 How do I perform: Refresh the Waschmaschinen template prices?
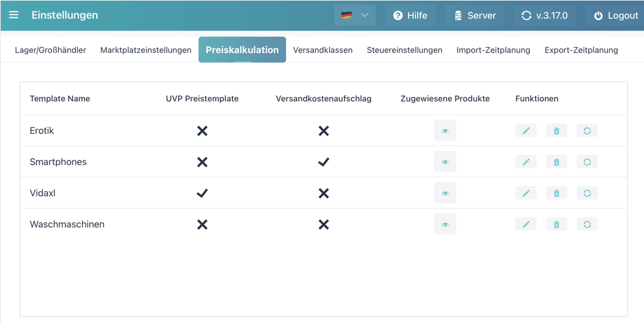tap(587, 225)
